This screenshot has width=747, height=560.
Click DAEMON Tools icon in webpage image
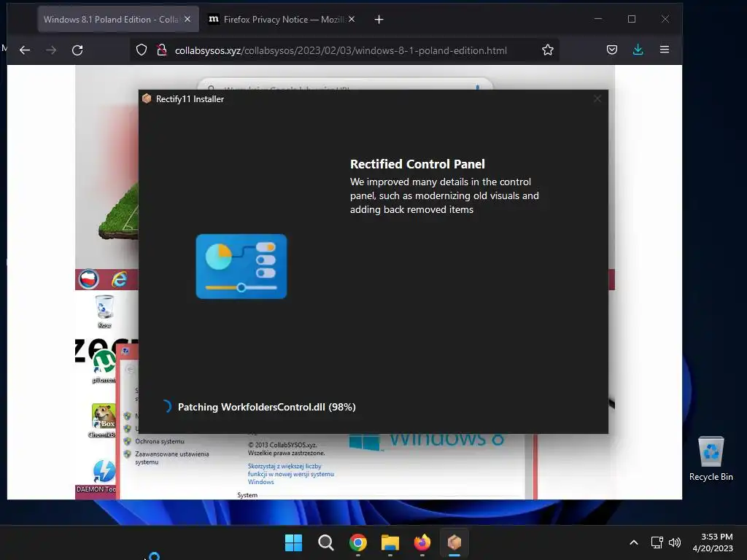[x=104, y=475]
